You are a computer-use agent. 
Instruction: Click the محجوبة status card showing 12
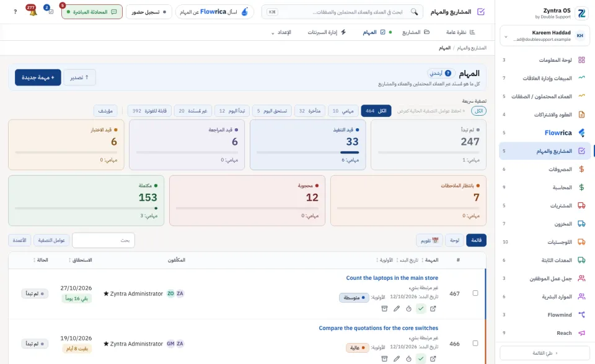point(247,201)
